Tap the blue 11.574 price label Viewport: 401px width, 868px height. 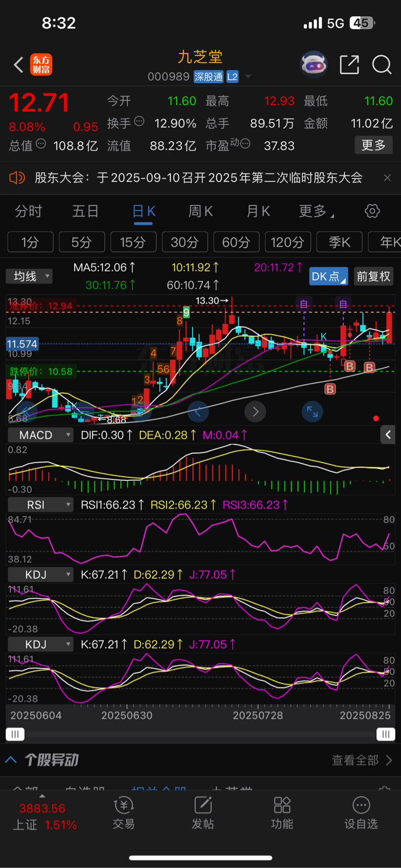click(x=22, y=344)
